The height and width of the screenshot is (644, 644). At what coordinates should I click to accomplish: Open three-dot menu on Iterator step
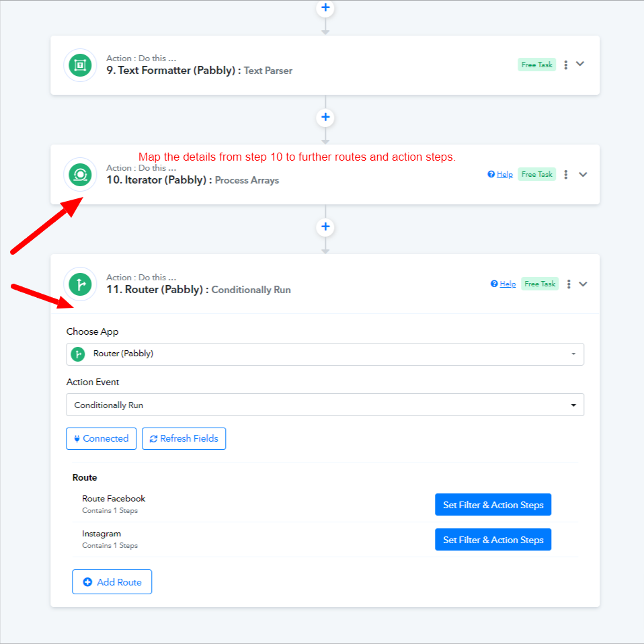click(x=565, y=175)
